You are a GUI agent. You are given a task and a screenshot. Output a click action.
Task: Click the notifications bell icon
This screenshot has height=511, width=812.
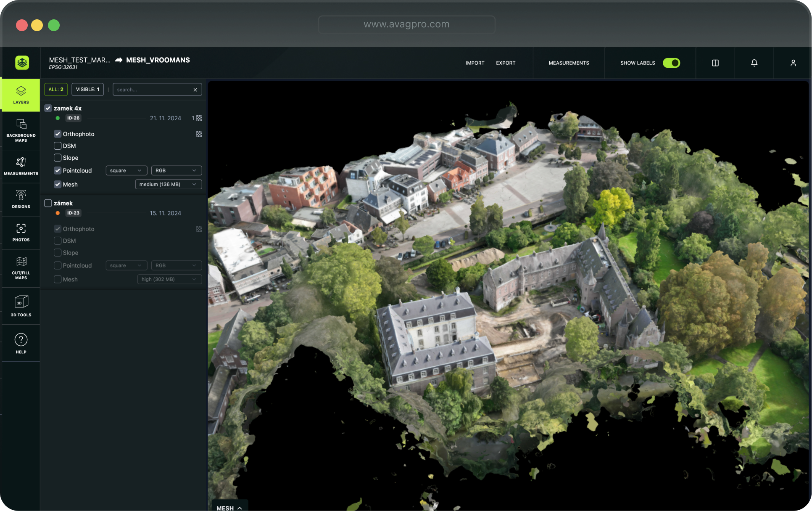754,63
